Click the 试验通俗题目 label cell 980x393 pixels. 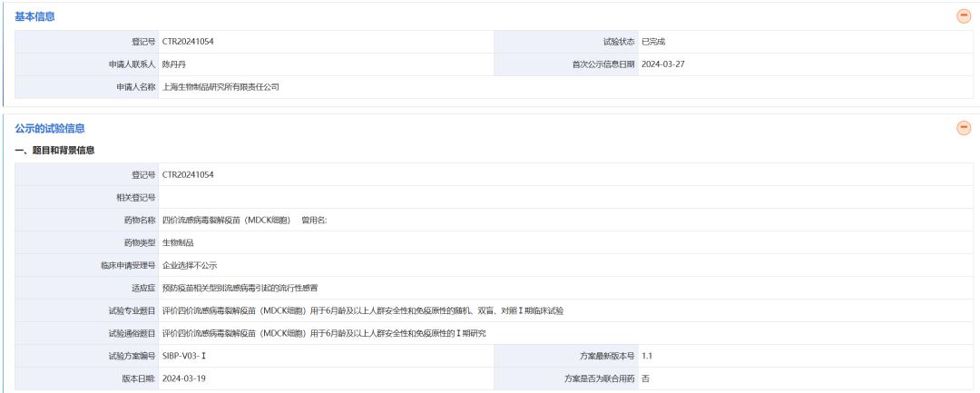pyautogui.click(x=86, y=334)
